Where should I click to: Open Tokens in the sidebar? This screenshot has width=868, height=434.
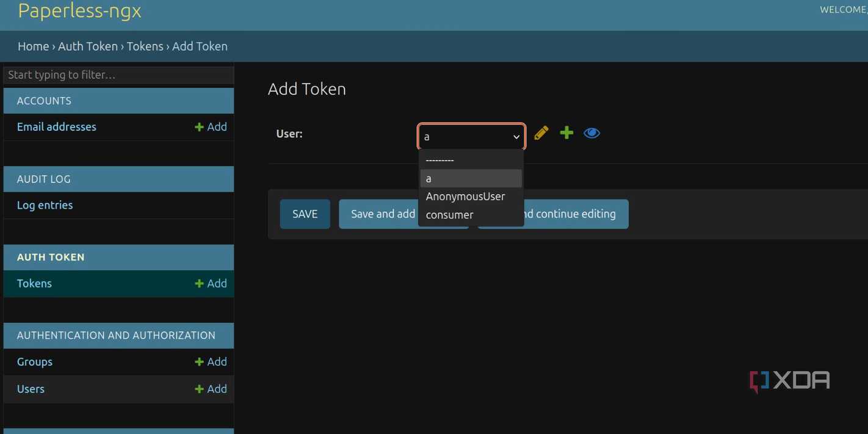click(34, 283)
